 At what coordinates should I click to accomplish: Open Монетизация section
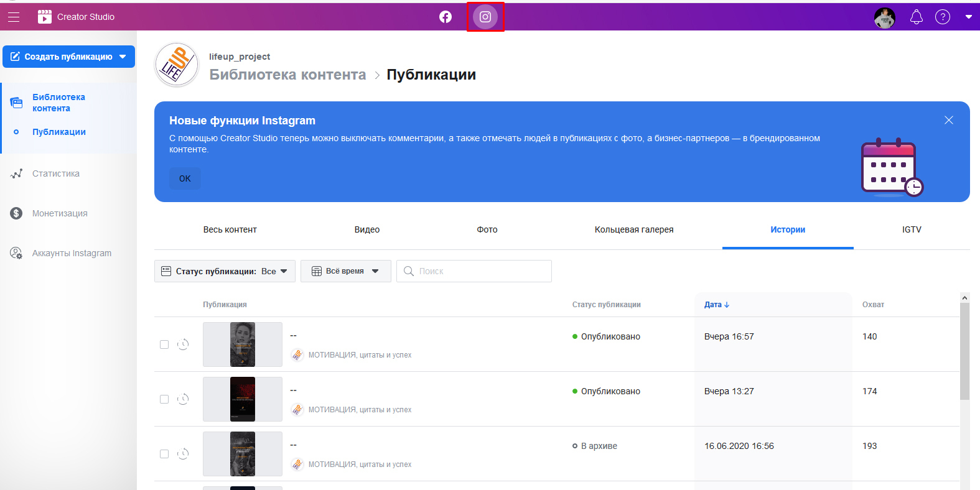[x=60, y=213]
